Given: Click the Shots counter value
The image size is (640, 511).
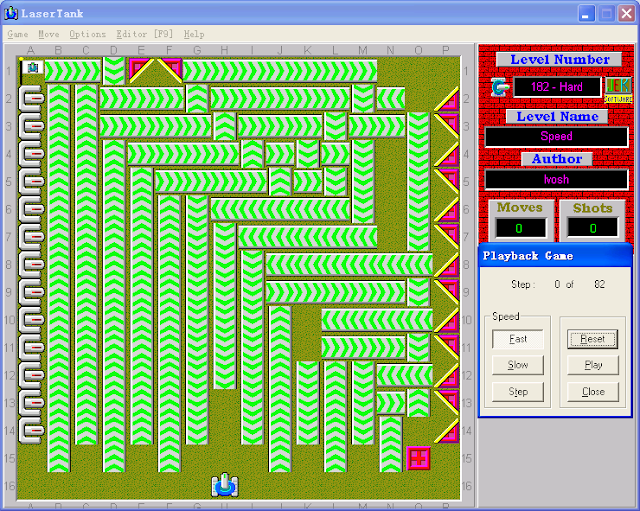Looking at the screenshot, I should [x=593, y=228].
